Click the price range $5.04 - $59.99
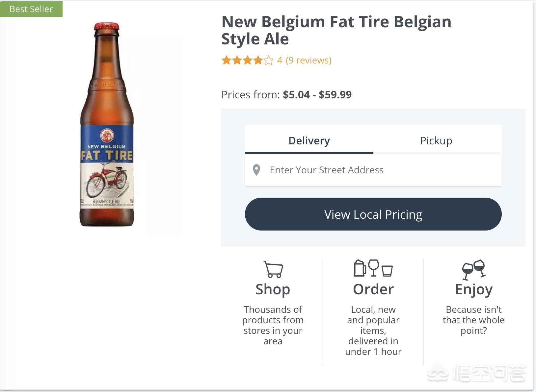 click(317, 95)
